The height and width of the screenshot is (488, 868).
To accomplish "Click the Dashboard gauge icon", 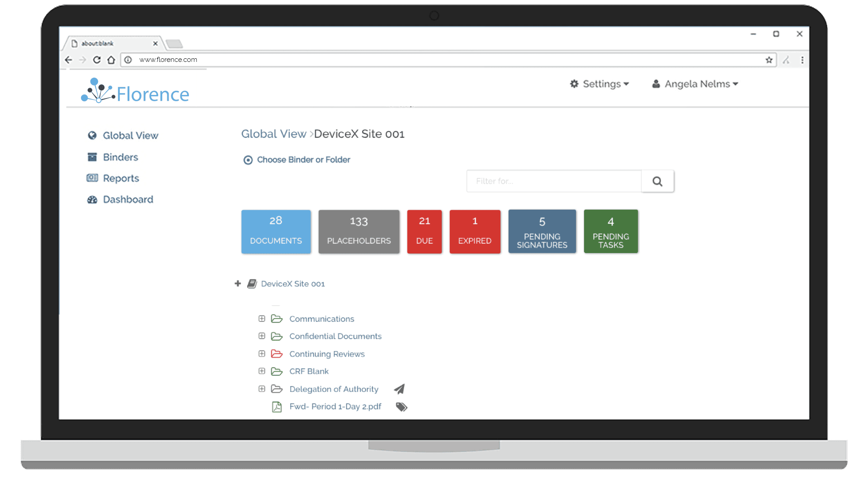I will [92, 200].
